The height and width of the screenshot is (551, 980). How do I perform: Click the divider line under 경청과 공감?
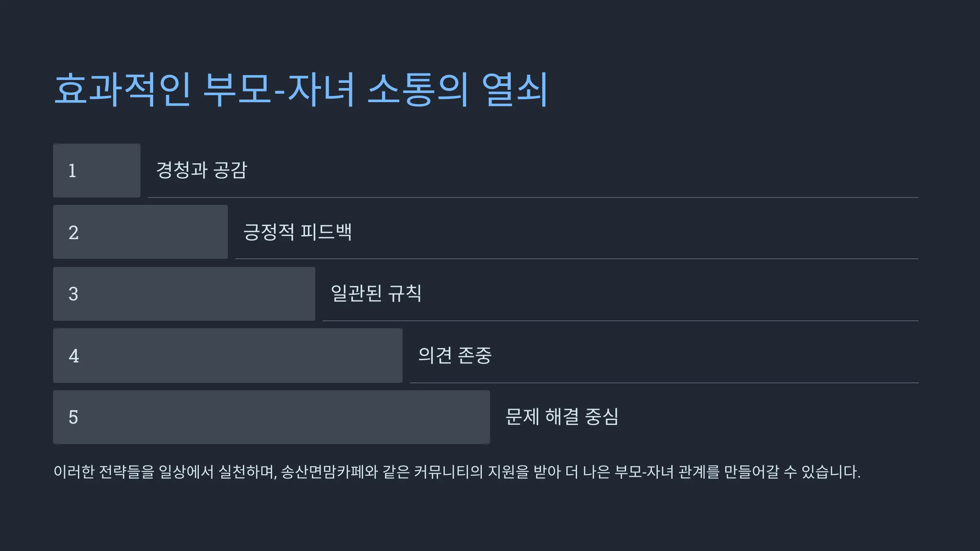533,198
